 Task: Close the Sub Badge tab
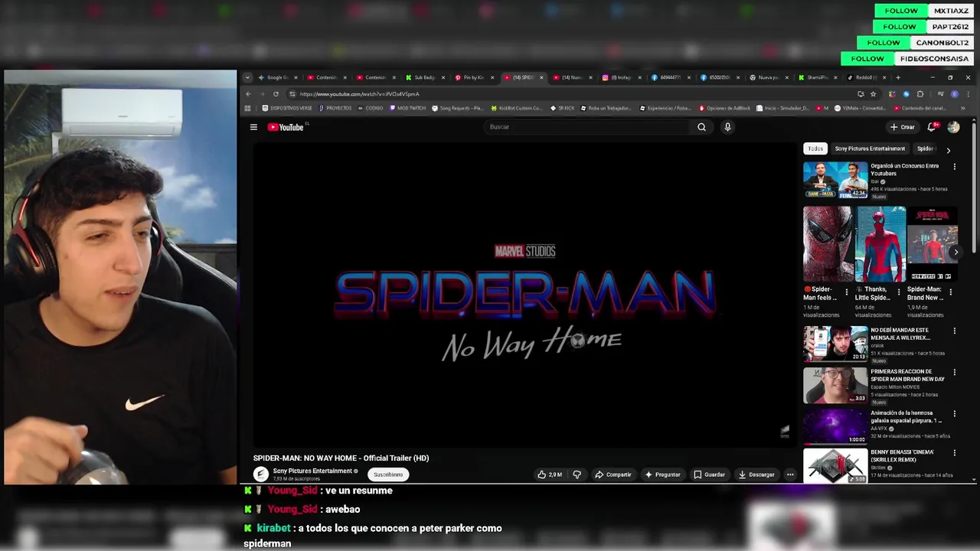pos(443,77)
